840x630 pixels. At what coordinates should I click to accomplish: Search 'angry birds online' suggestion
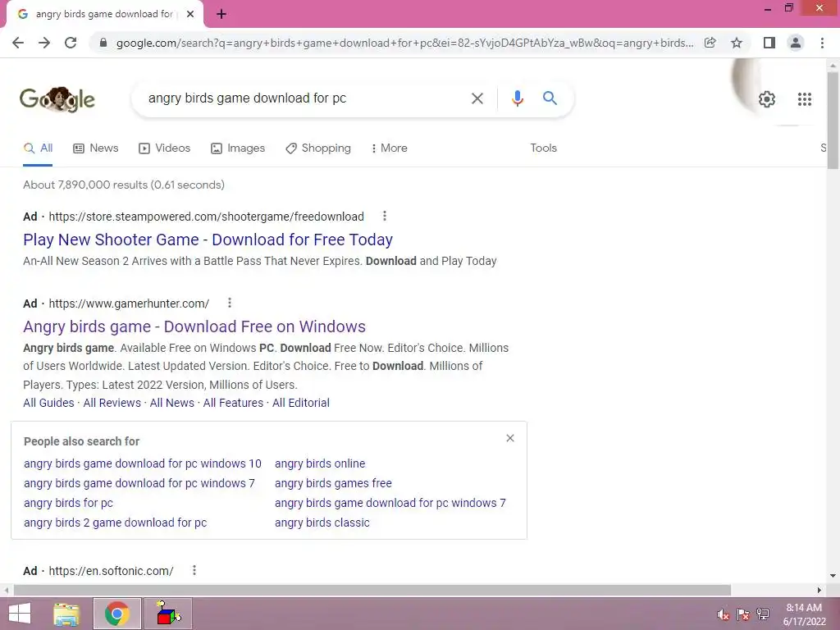click(x=320, y=463)
